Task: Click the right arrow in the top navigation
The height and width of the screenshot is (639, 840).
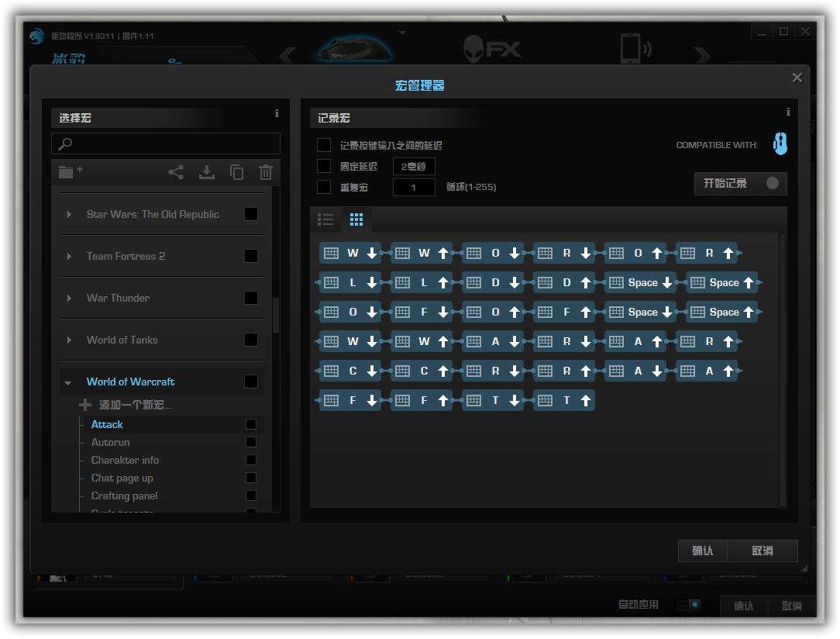Action: coord(702,55)
